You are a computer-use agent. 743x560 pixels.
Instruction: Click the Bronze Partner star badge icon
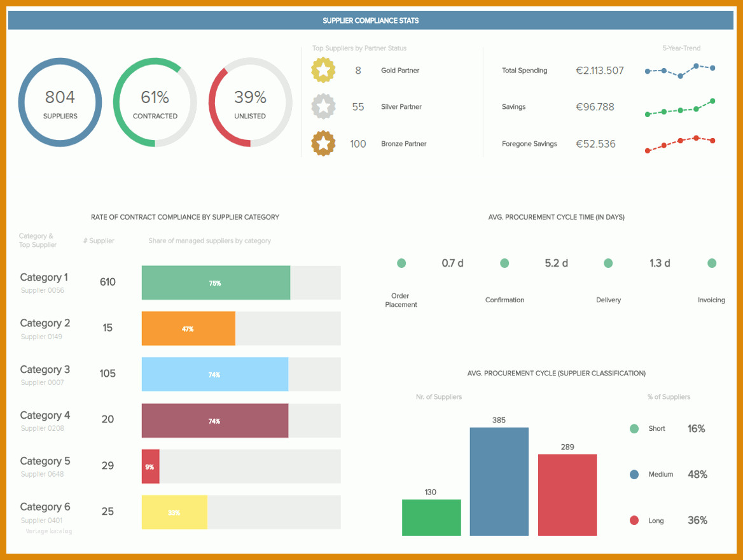323,143
